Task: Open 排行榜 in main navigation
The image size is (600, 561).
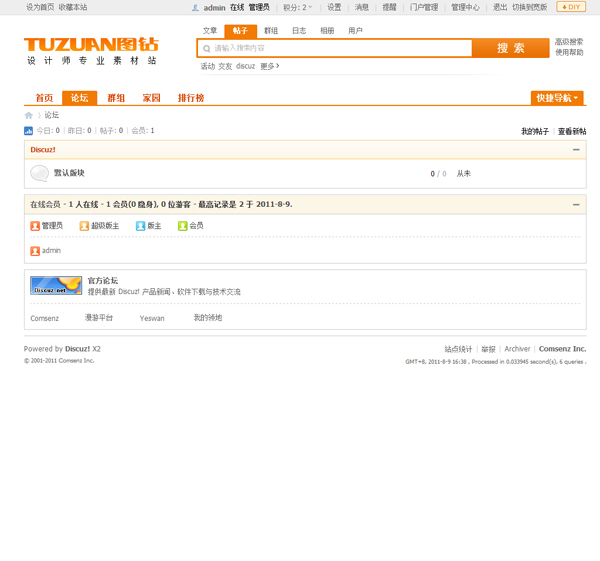Action: (191, 98)
